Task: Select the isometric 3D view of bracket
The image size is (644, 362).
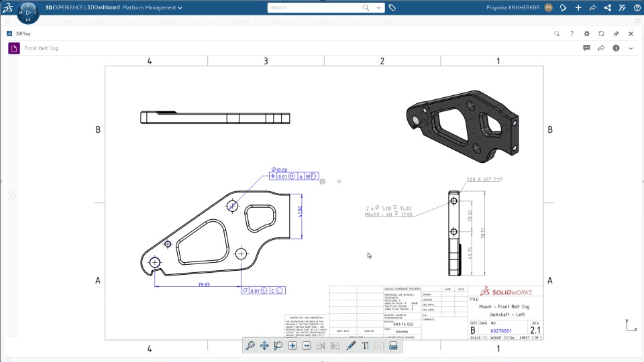Action: tap(462, 127)
